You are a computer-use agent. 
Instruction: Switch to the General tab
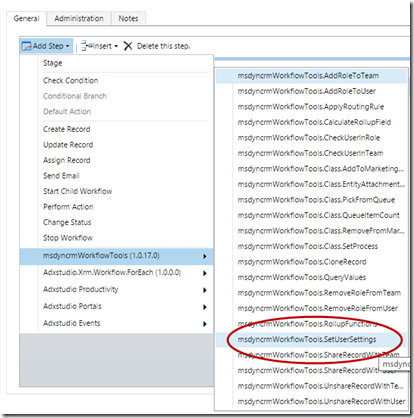pyautogui.click(x=26, y=19)
